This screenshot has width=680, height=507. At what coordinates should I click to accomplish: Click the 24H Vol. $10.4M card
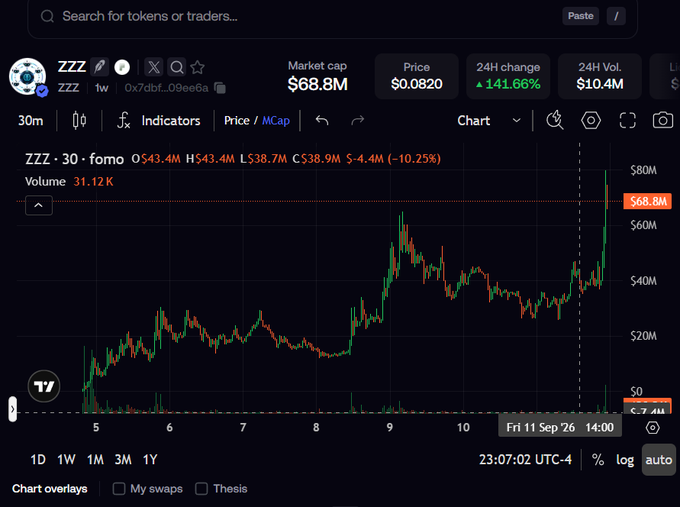pos(600,76)
